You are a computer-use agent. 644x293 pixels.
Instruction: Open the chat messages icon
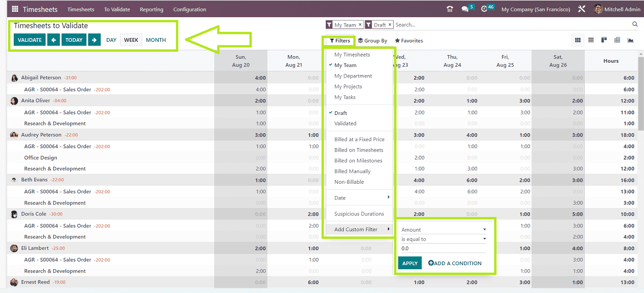(465, 9)
